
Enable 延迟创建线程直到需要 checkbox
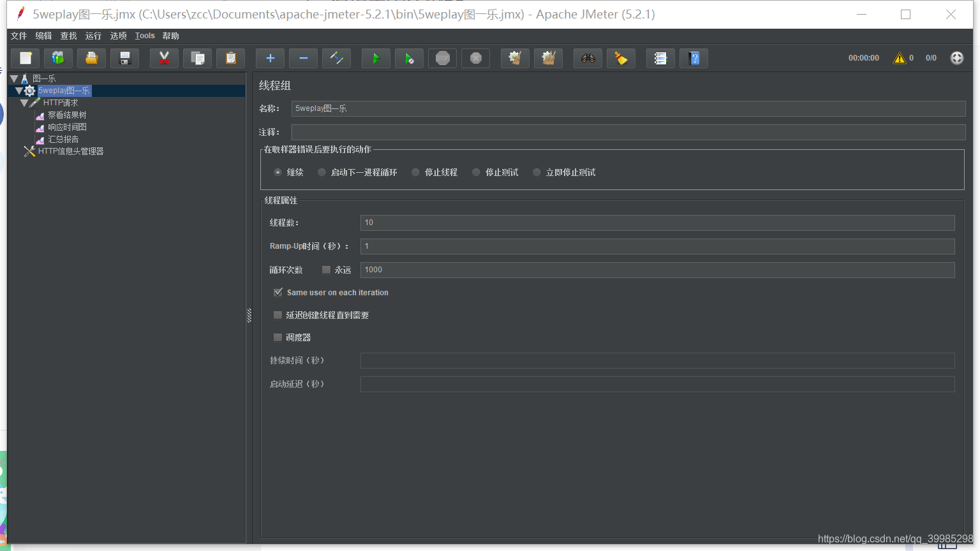[278, 315]
